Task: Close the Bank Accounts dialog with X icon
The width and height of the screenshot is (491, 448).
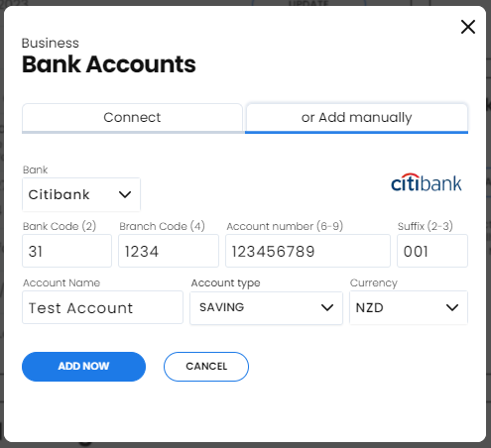Action: click(x=468, y=27)
